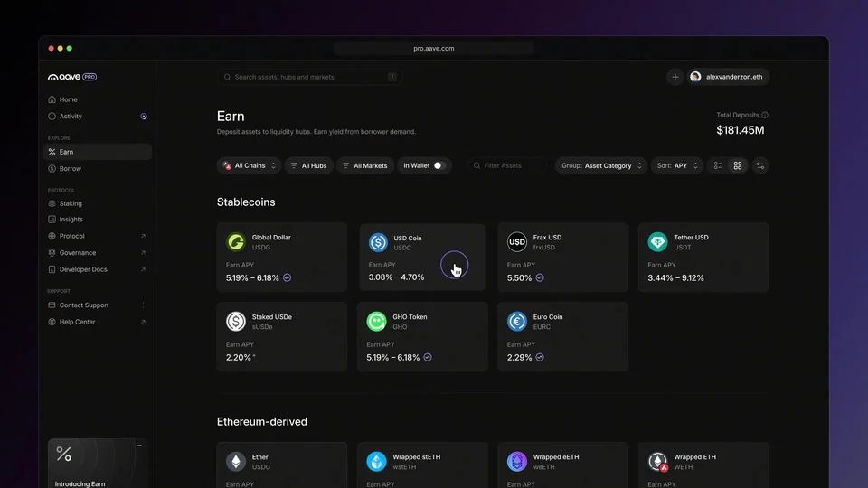Click the Tether token logo

tap(657, 242)
